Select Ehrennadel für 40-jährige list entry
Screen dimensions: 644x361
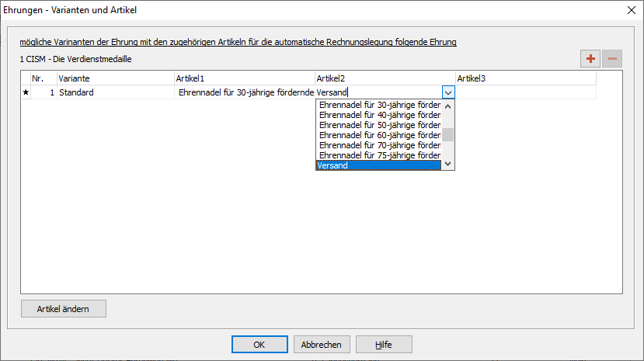[x=379, y=116]
